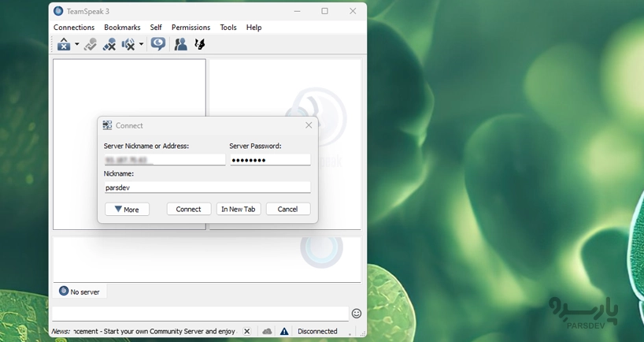This screenshot has width=644, height=342.
Task: Click the Nickname field containing parsdev
Action: [206, 188]
